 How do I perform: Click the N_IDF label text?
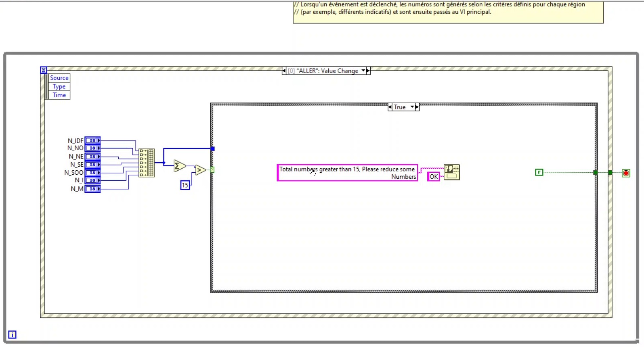pos(76,140)
